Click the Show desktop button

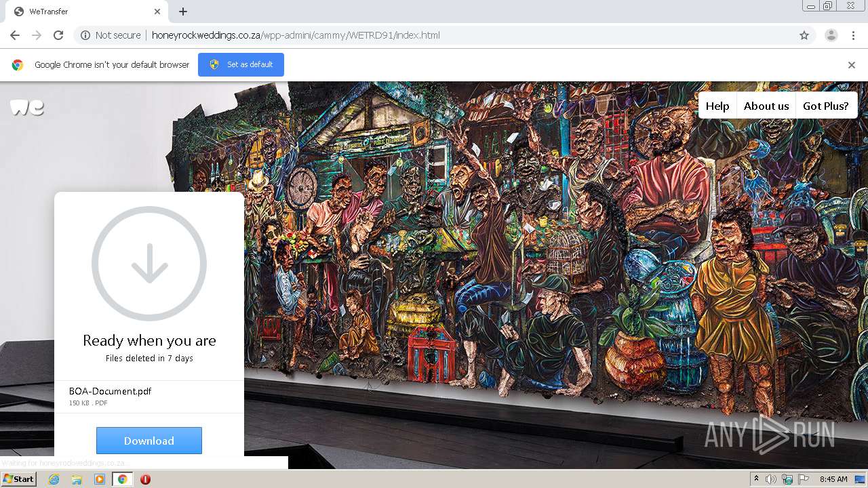pyautogui.click(x=861, y=479)
